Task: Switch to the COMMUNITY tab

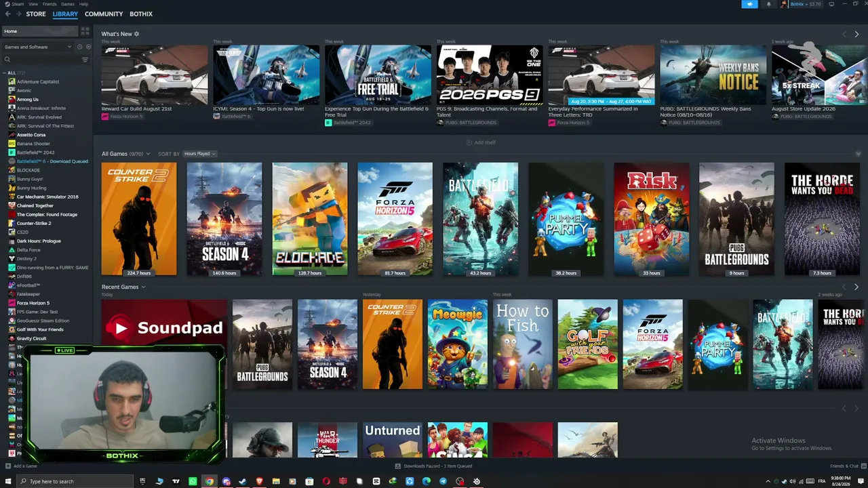Action: [x=104, y=14]
